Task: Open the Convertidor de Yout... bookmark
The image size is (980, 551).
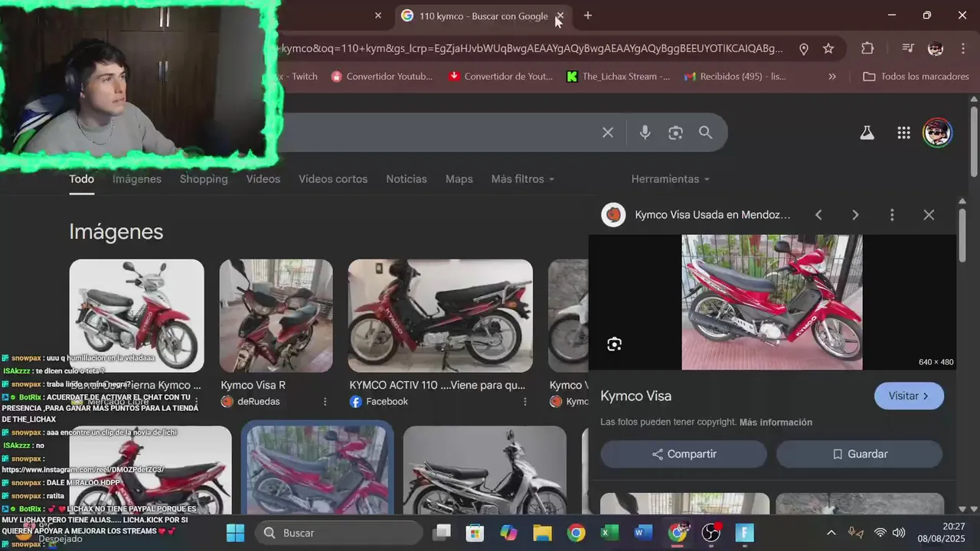Action: click(501, 77)
